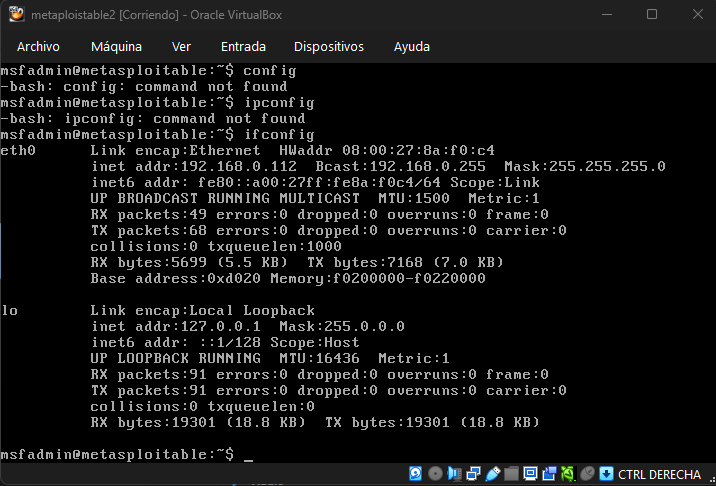
Task: Click the recording status indicator icon
Action: [549, 474]
